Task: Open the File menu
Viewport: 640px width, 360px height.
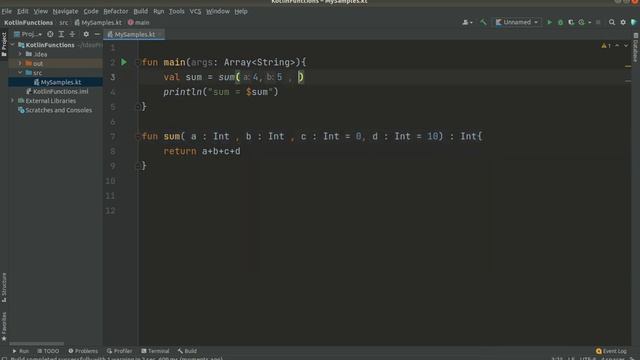Action: tap(7, 11)
